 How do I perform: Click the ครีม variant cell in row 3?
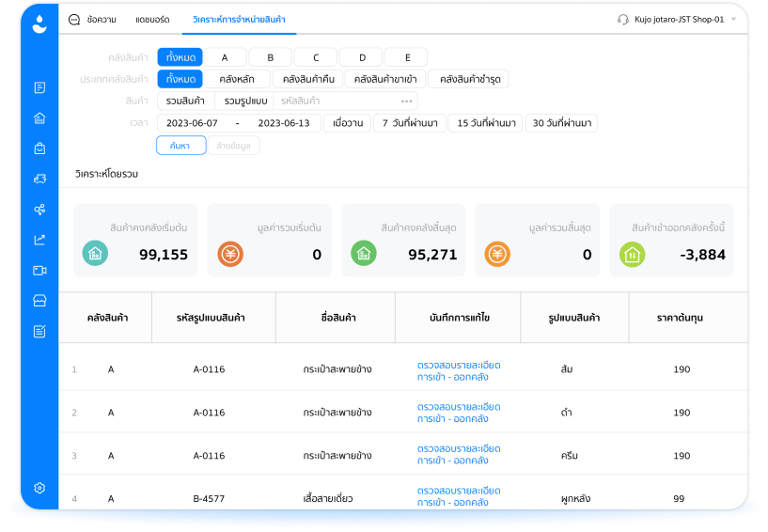[569, 456]
